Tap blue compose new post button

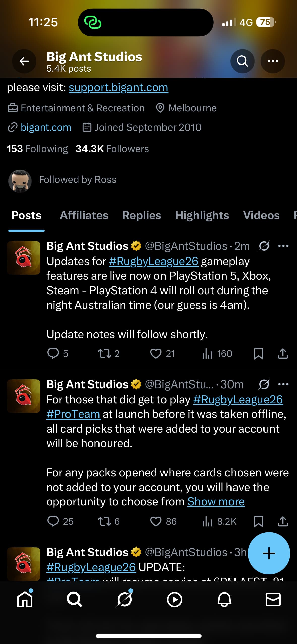tap(269, 553)
